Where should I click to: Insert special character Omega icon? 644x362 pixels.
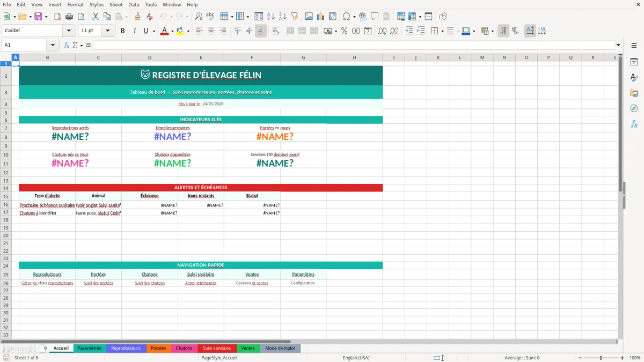pos(346,17)
